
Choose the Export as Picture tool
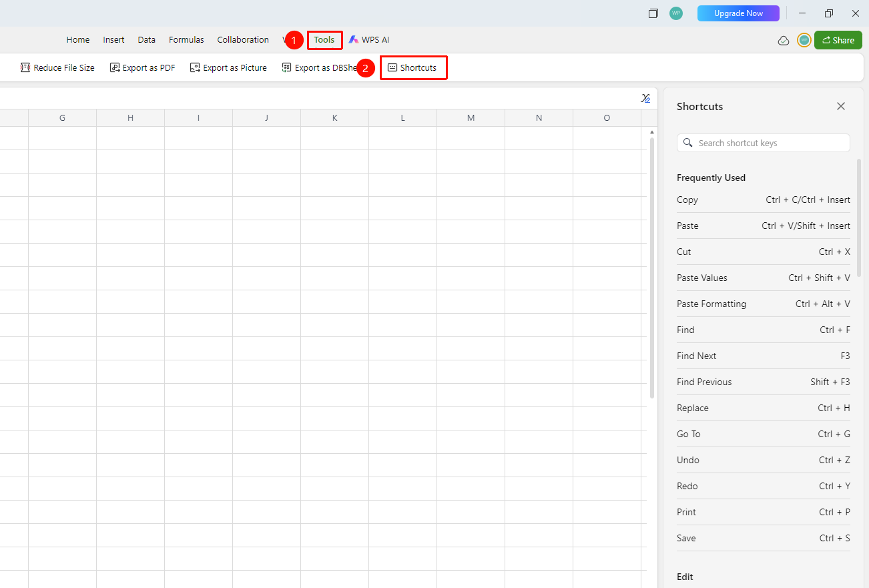[x=228, y=67]
